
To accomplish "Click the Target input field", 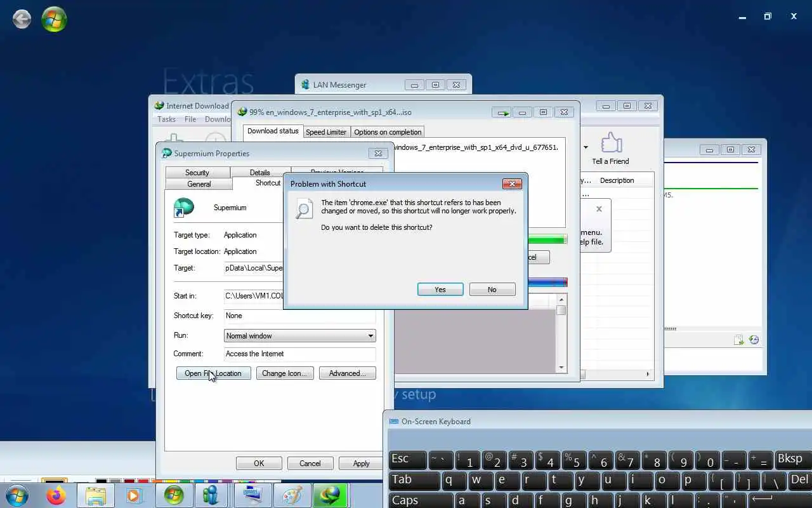I will tap(254, 268).
